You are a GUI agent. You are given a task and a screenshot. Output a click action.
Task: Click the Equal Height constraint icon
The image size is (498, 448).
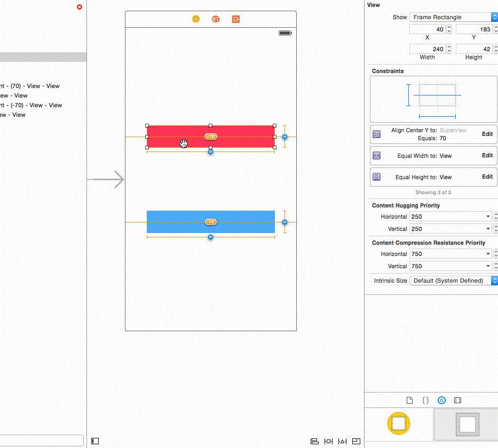(377, 177)
